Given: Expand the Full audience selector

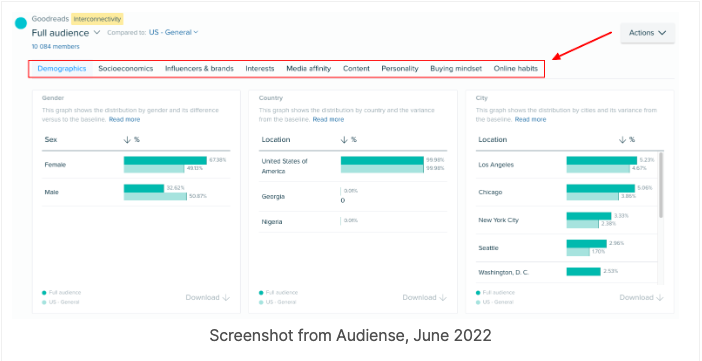Looking at the screenshot, I should coord(66,33).
